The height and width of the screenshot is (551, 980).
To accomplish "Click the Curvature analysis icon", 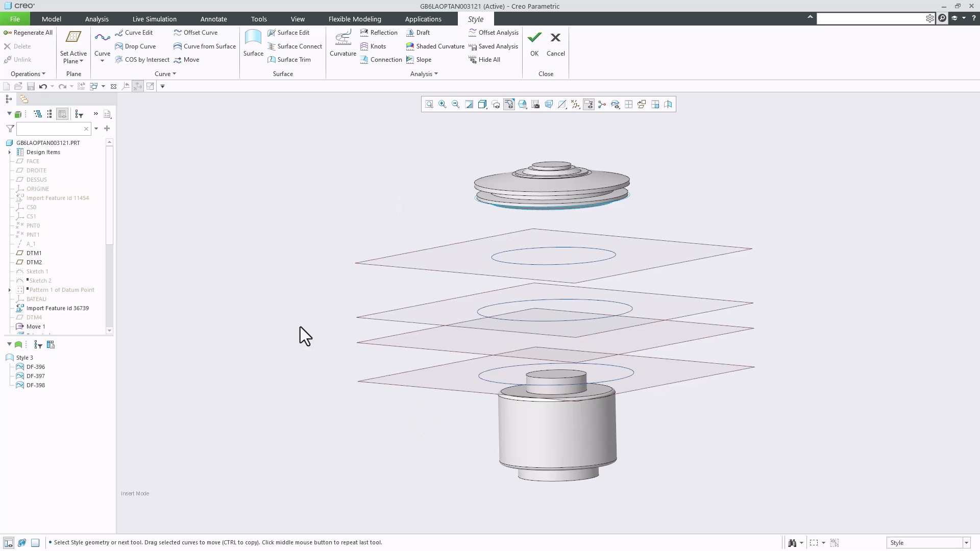I will coord(343,43).
